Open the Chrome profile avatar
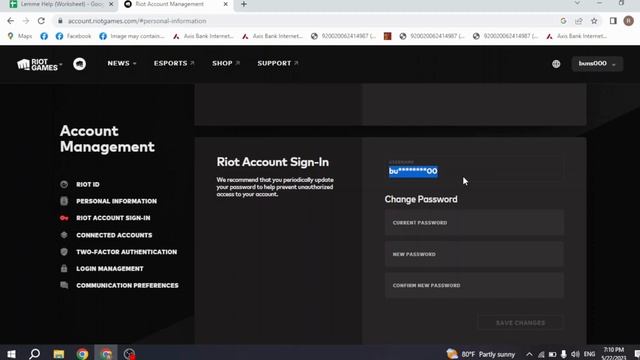The width and height of the screenshot is (640, 360). click(x=629, y=21)
